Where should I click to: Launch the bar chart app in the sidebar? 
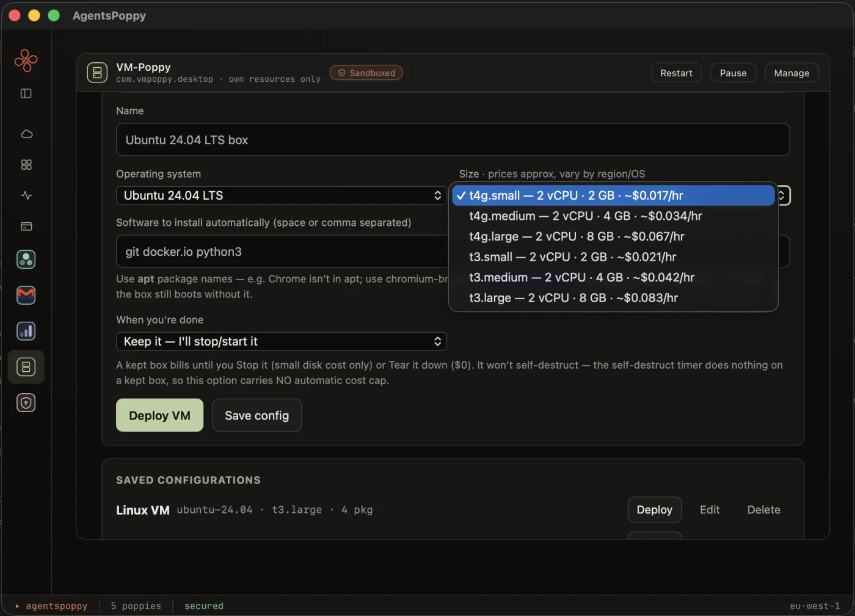tap(26, 331)
